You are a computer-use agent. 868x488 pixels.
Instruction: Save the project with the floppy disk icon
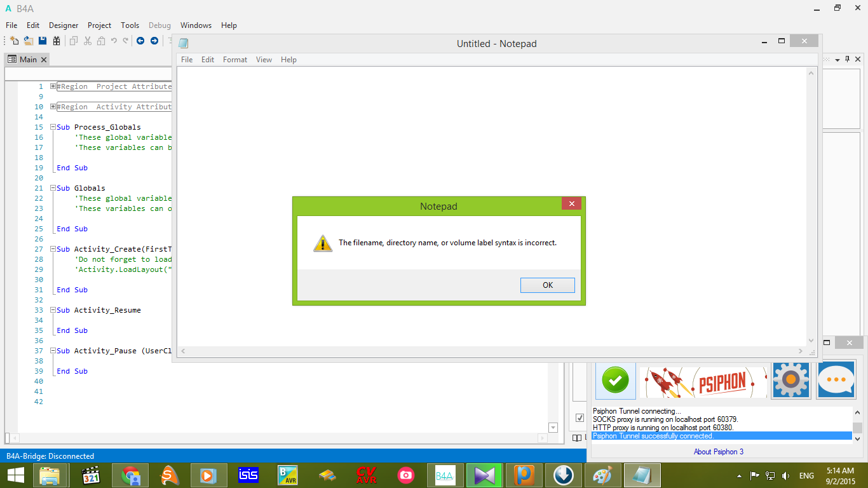coord(43,41)
